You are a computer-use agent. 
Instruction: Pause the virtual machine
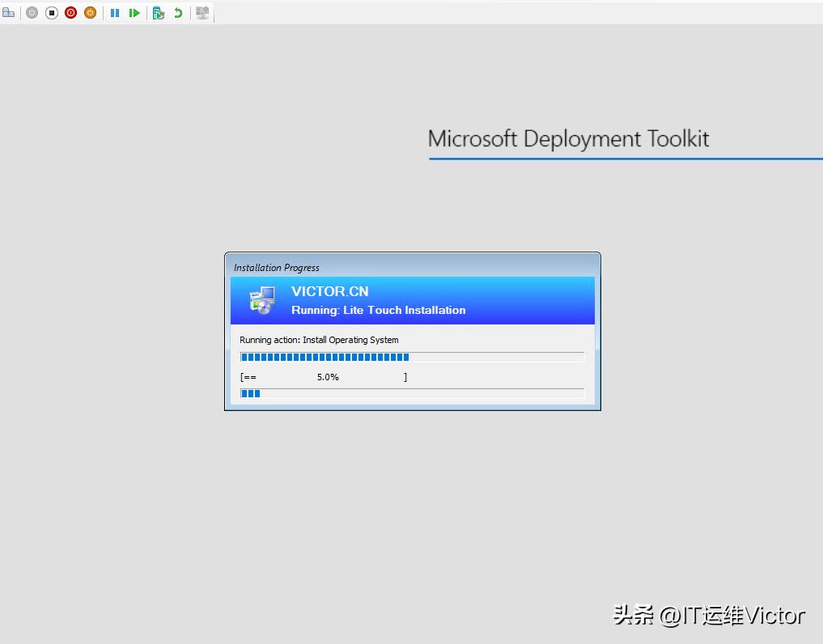click(115, 13)
